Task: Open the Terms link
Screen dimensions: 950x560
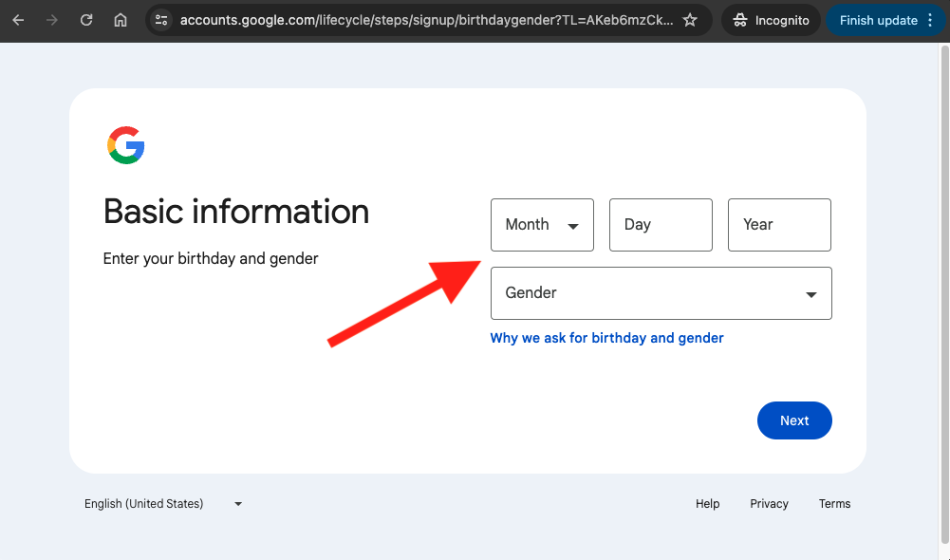Action: 834,504
